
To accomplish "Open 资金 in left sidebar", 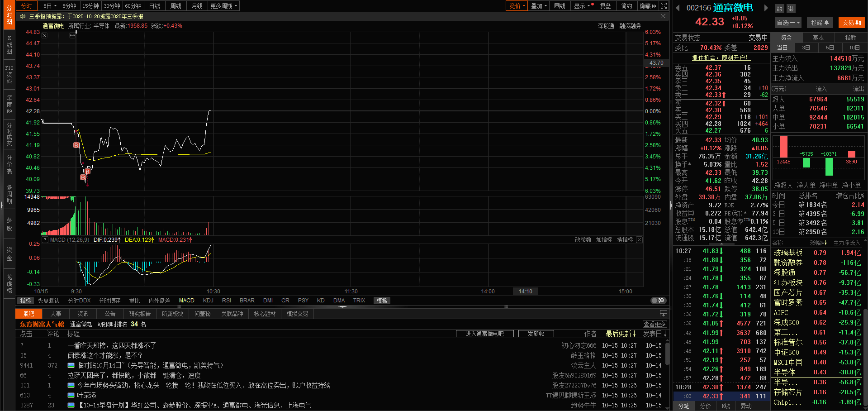I will click(x=9, y=254).
